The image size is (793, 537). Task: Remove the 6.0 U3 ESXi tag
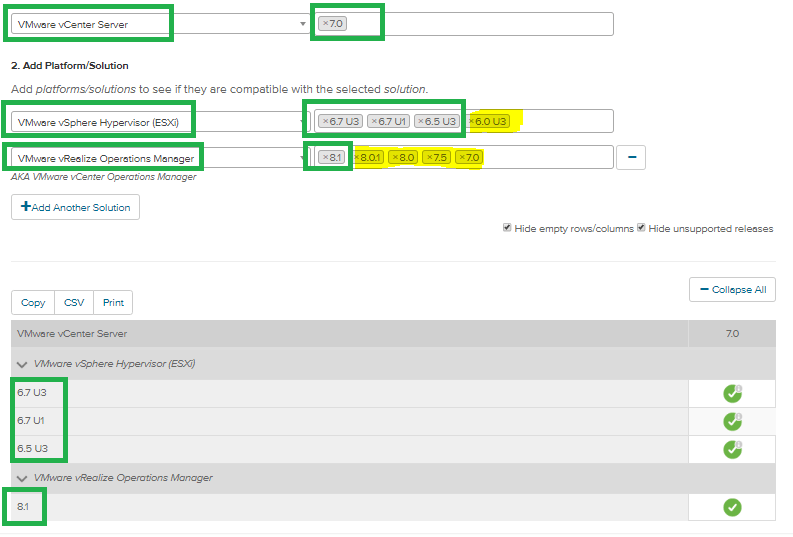471,121
